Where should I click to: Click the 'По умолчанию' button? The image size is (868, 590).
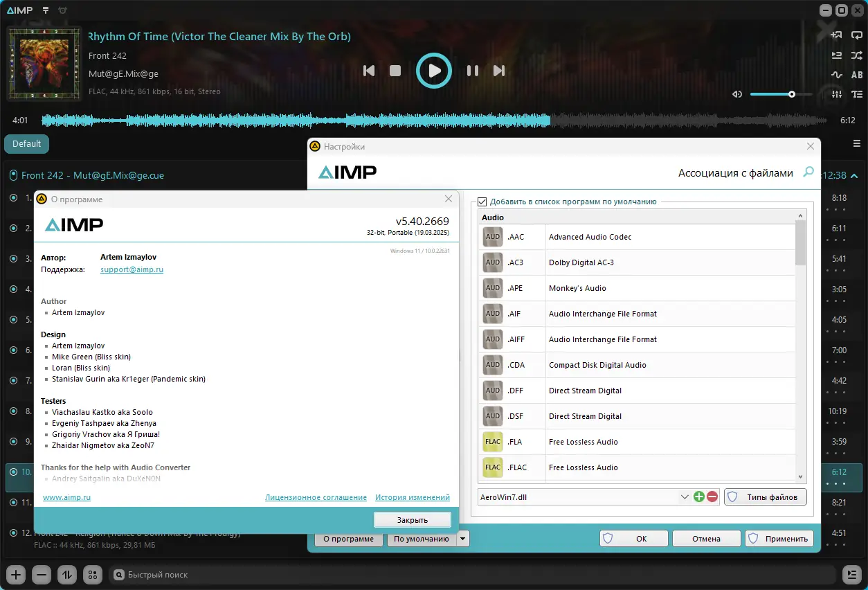tap(422, 539)
